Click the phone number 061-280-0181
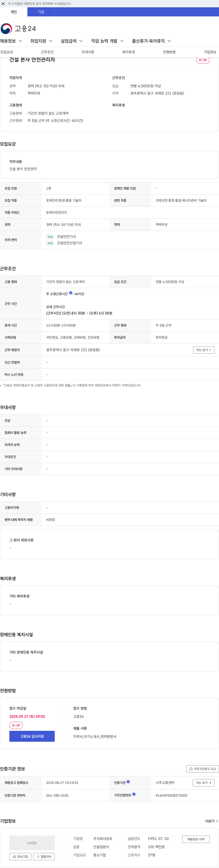This screenshot has width=219, height=868. point(57,796)
